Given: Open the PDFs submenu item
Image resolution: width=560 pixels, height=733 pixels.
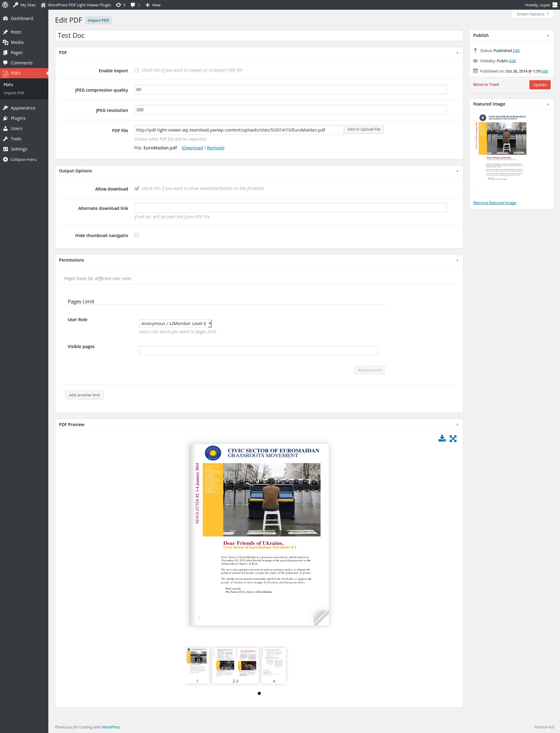Looking at the screenshot, I should click(8, 85).
